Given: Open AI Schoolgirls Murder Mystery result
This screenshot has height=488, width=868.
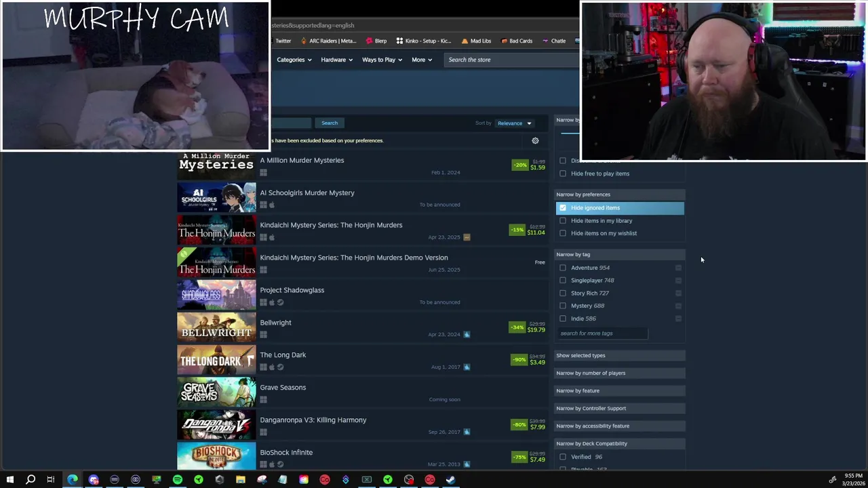Looking at the screenshot, I should [361, 198].
